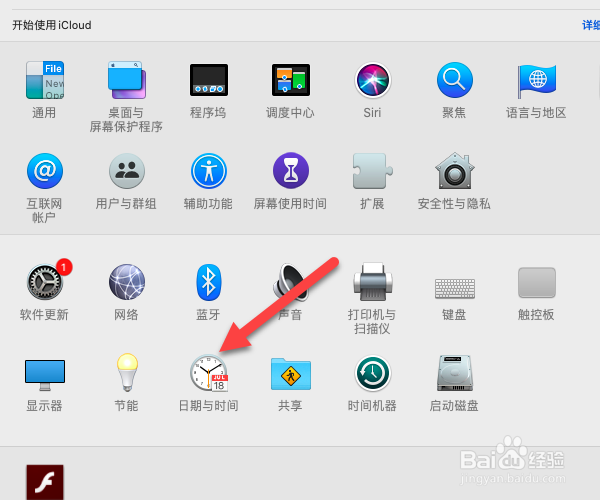Open the 蓝牙 Bluetooth icon
Screen dimensions: 600x500
(209, 282)
